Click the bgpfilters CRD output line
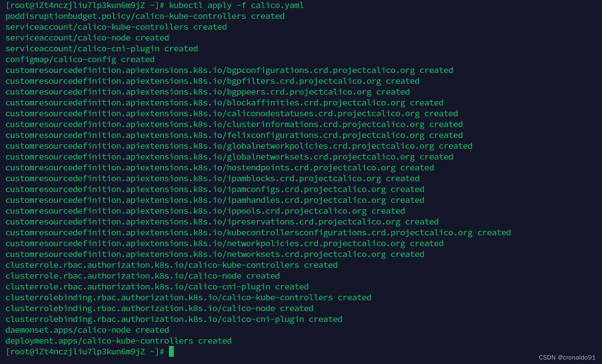The image size is (602, 364). pos(212,81)
